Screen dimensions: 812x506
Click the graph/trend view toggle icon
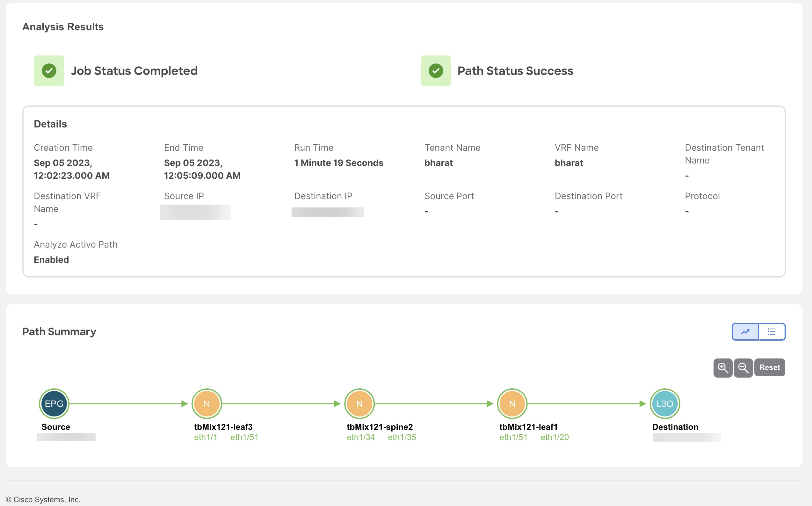click(x=745, y=331)
